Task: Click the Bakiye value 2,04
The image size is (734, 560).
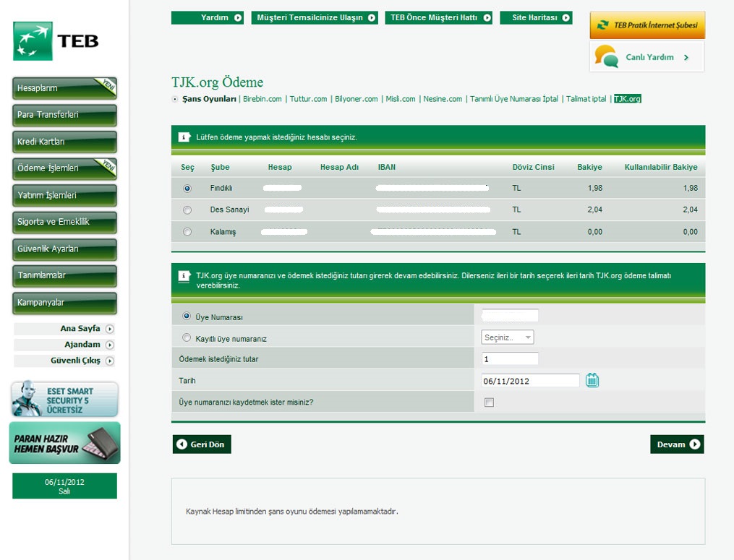Action: (x=594, y=210)
